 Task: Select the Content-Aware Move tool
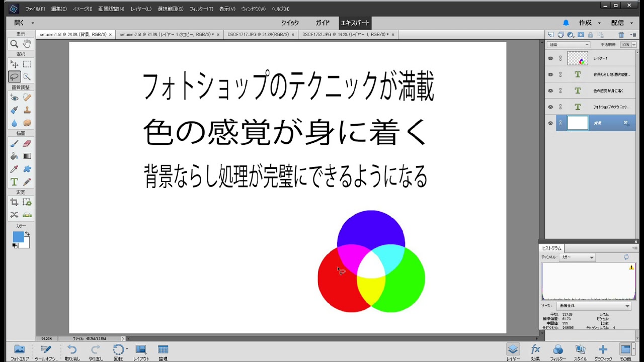coord(15,215)
